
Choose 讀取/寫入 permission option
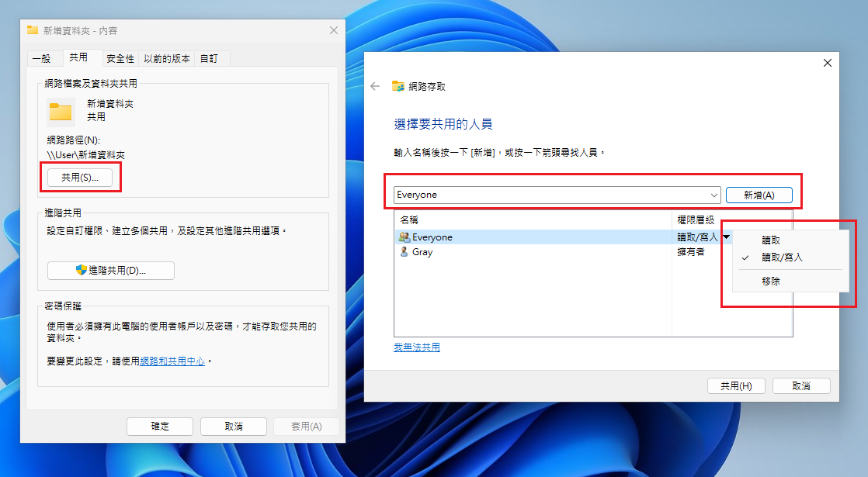click(781, 258)
